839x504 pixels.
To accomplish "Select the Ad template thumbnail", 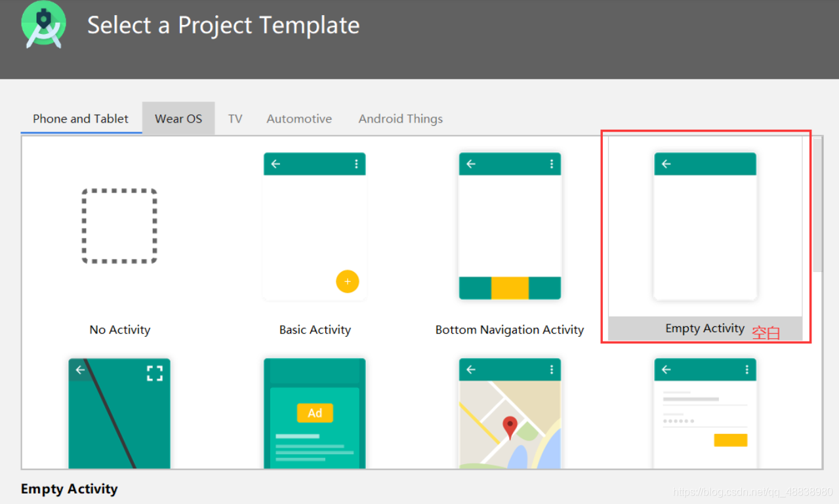I will click(315, 413).
